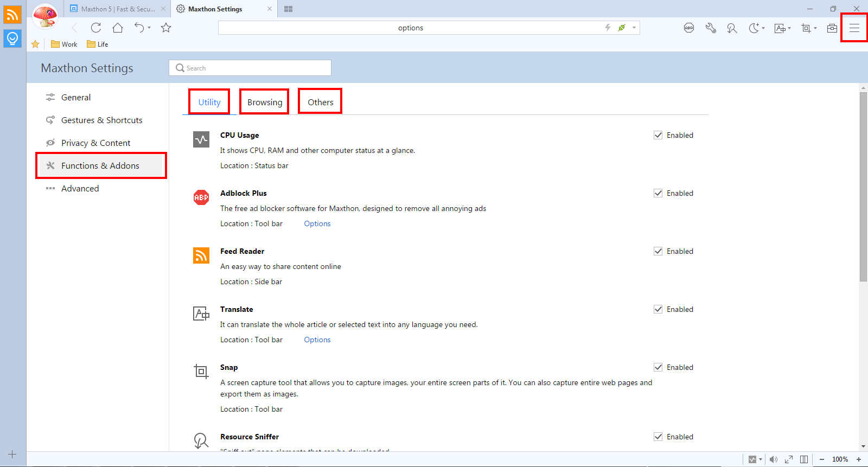Click the vertical scrollbar thumb
Screen dimensions: 868x467
(863, 187)
